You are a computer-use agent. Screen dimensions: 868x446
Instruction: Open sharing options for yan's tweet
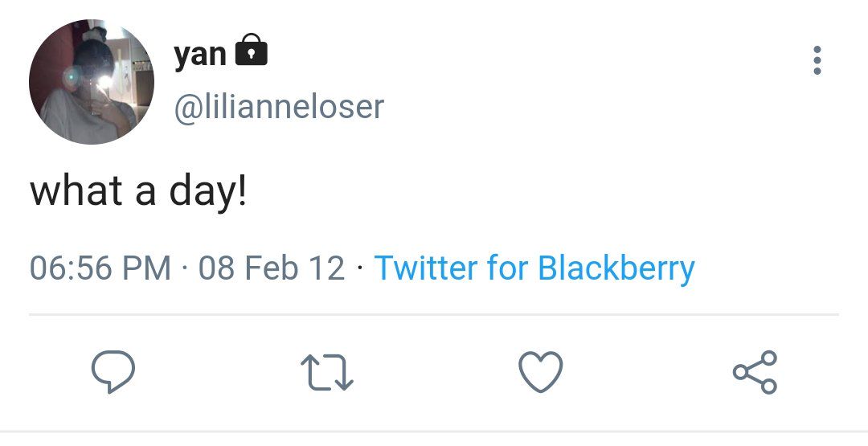click(755, 372)
